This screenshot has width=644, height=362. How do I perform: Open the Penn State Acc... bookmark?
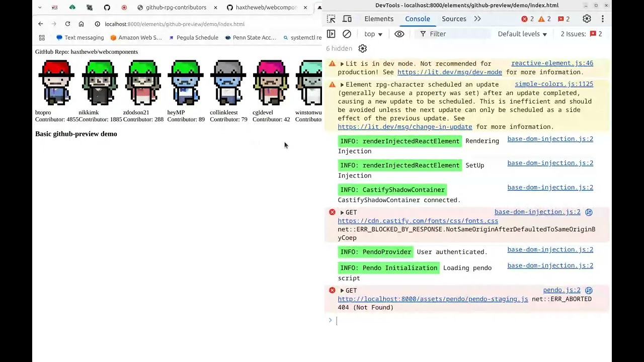251,37
